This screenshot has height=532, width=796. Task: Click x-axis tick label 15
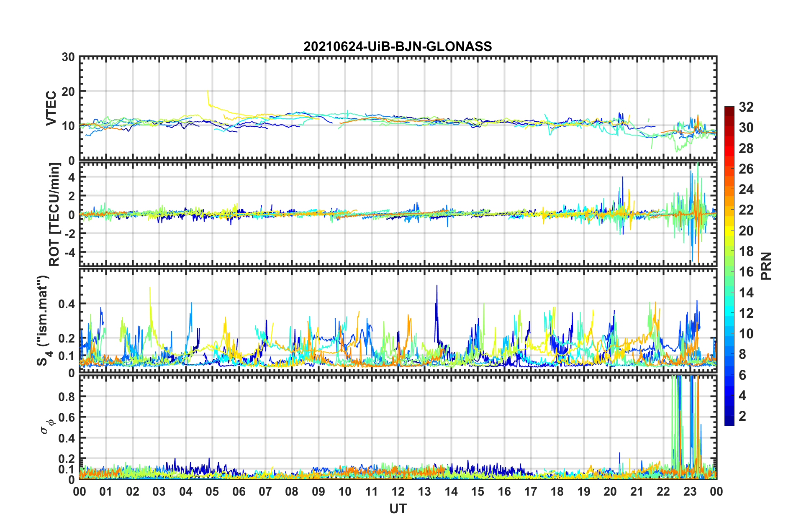pyautogui.click(x=478, y=491)
